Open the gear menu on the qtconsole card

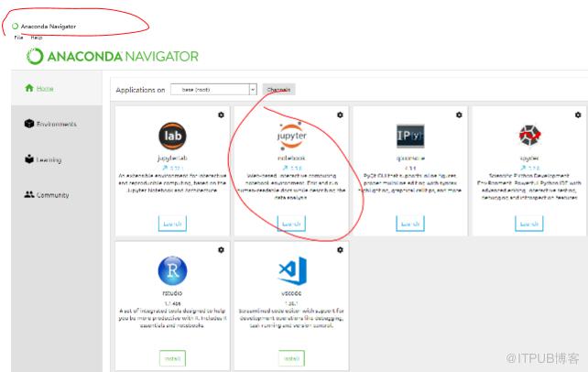pyautogui.click(x=459, y=115)
